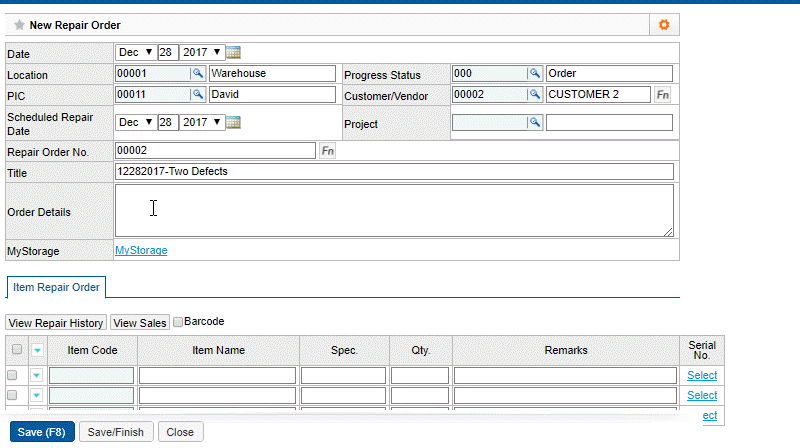Click the Remarks column header
The width and height of the screenshot is (800, 448).
click(x=566, y=351)
